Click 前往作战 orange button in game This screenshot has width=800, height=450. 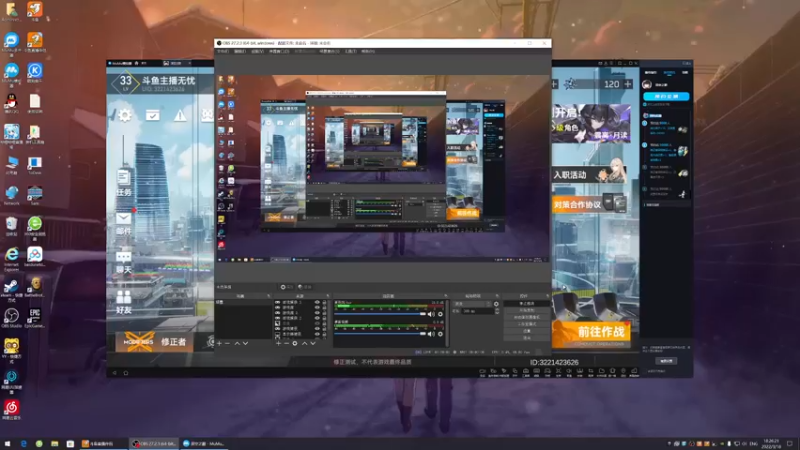[x=592, y=334]
